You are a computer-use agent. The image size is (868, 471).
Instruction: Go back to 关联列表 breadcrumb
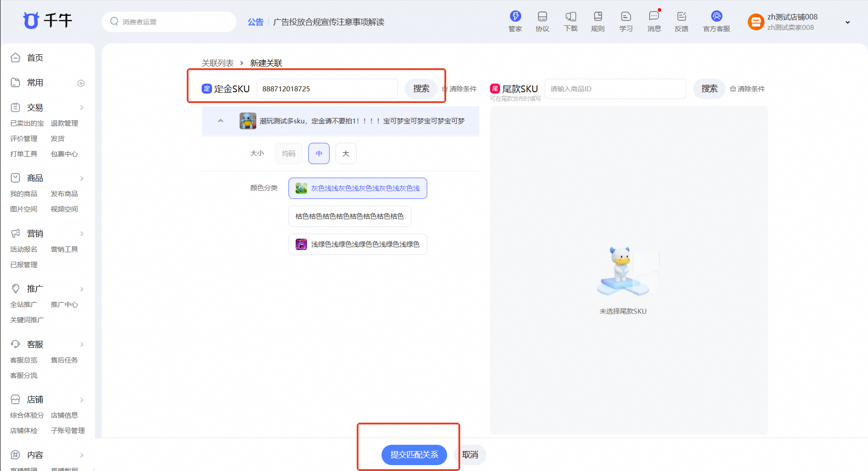tap(217, 63)
